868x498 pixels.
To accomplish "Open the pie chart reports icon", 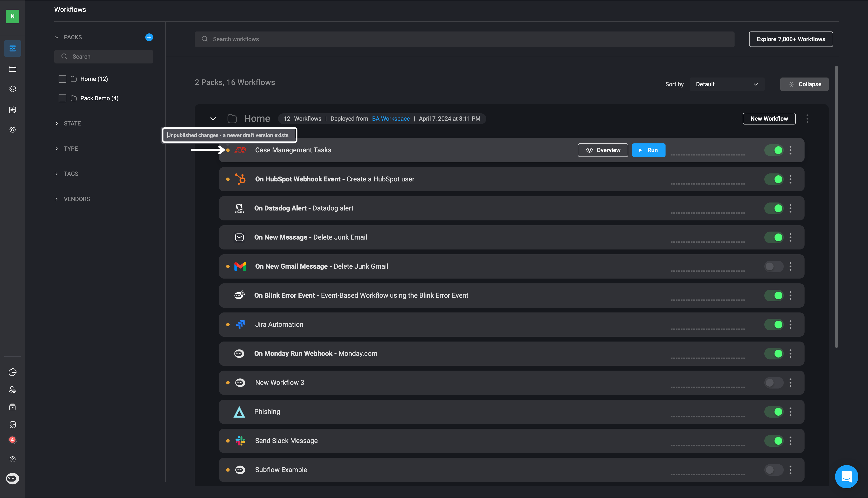I will [13, 372].
